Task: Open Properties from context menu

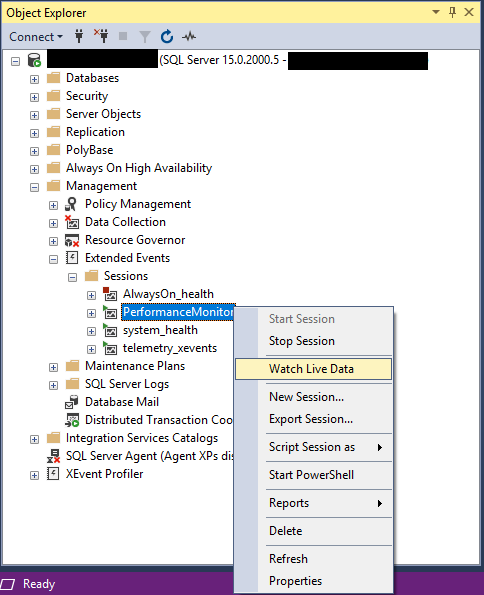Action: pos(314,581)
